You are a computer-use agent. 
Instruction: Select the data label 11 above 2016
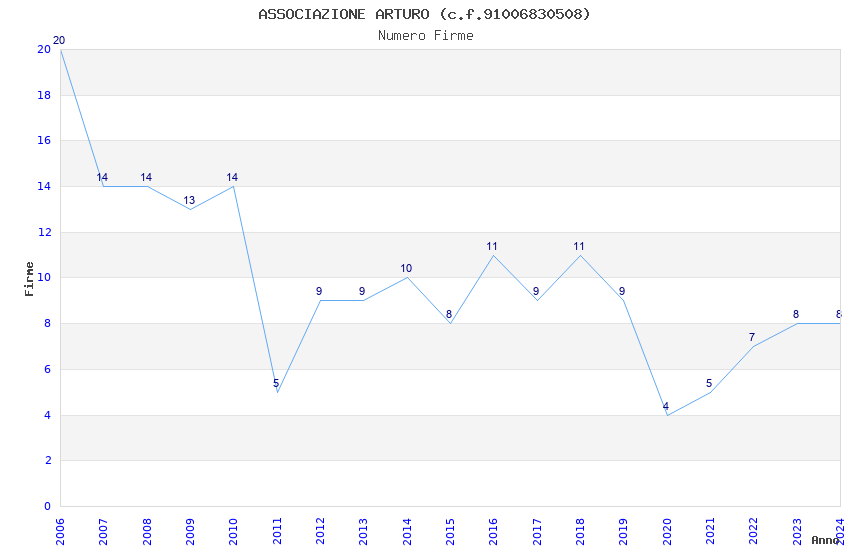tap(492, 247)
